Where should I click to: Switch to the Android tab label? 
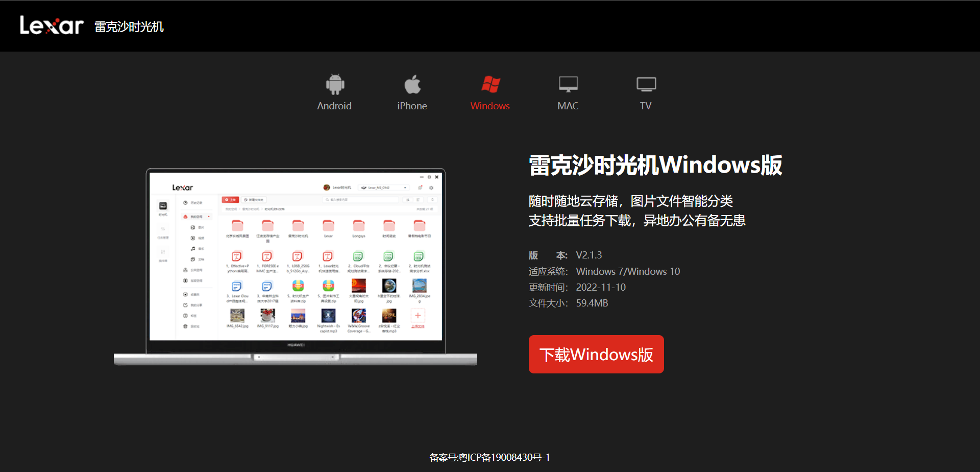[334, 106]
